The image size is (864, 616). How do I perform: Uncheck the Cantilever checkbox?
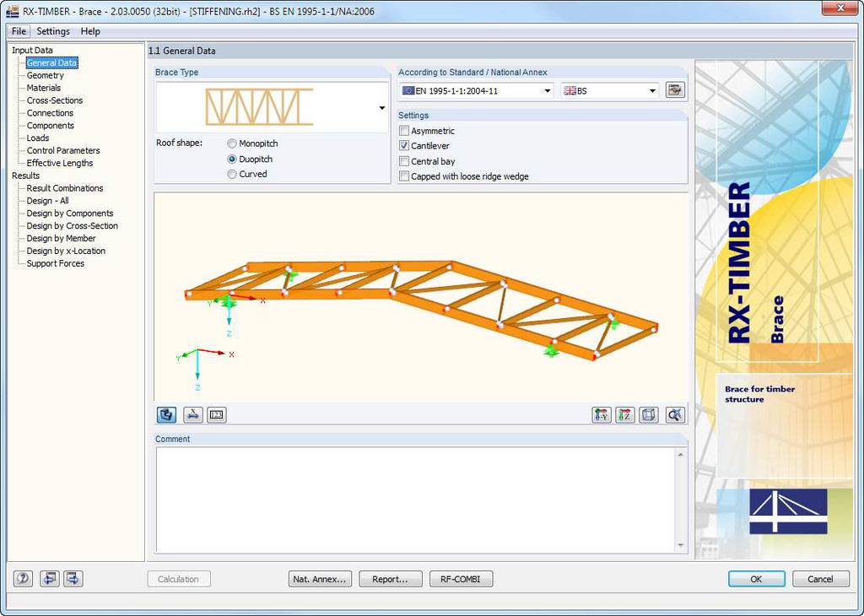tap(404, 145)
